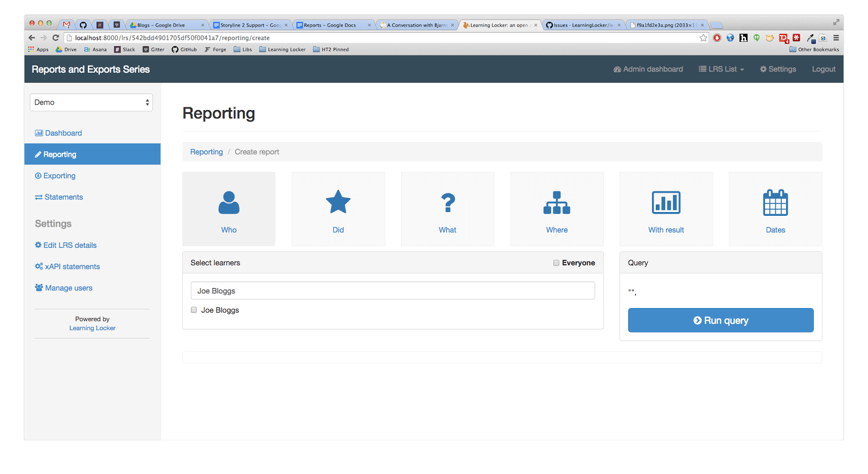
Task: Open Settings in the top navigation
Action: (x=778, y=69)
